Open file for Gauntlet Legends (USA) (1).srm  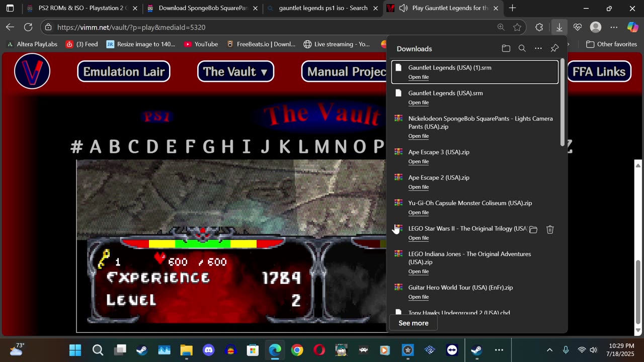point(418,77)
